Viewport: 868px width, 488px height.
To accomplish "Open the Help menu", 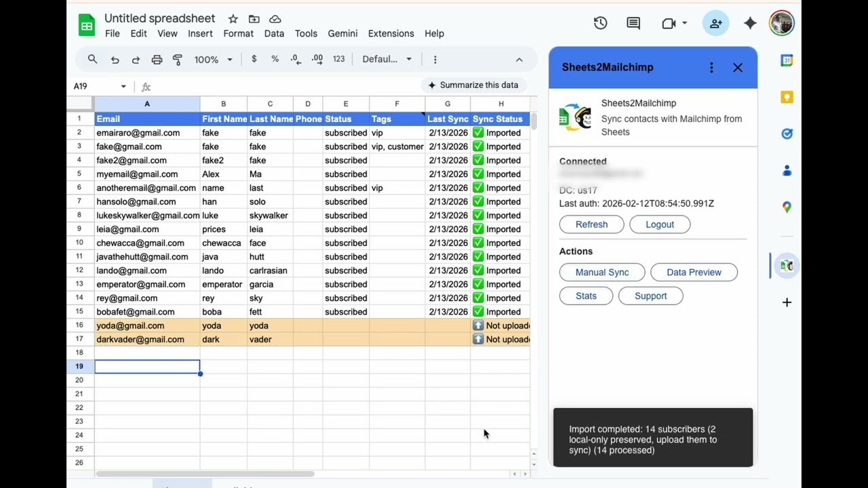I will pos(434,33).
